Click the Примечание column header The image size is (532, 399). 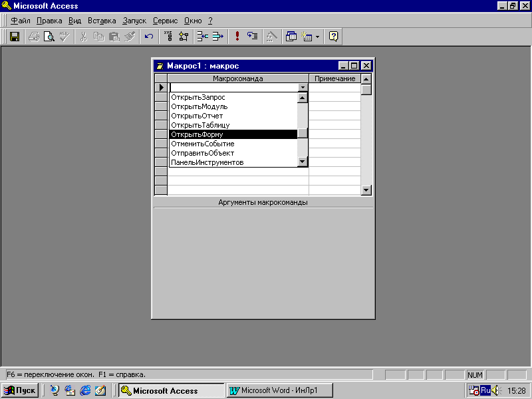tap(335, 78)
